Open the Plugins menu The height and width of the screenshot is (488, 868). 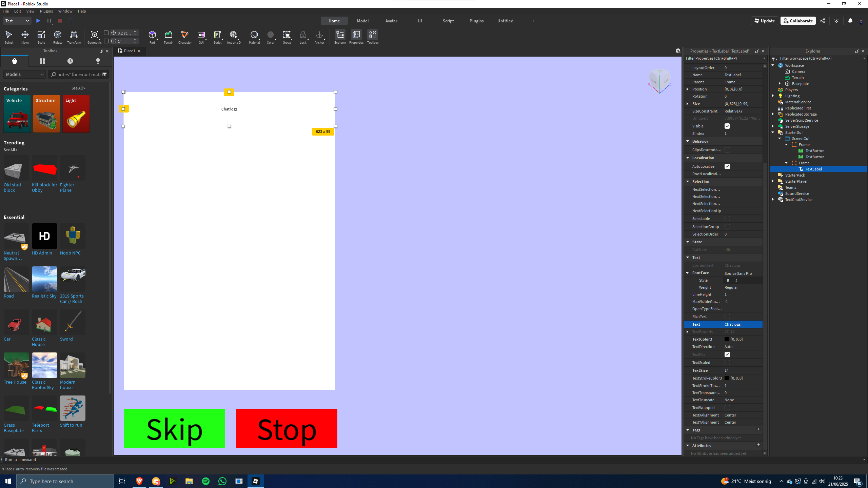pyautogui.click(x=46, y=11)
